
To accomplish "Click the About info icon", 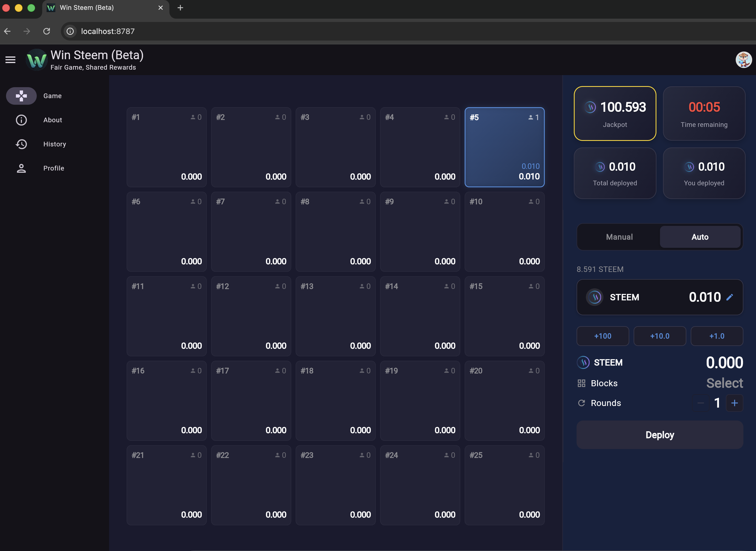I will point(21,120).
